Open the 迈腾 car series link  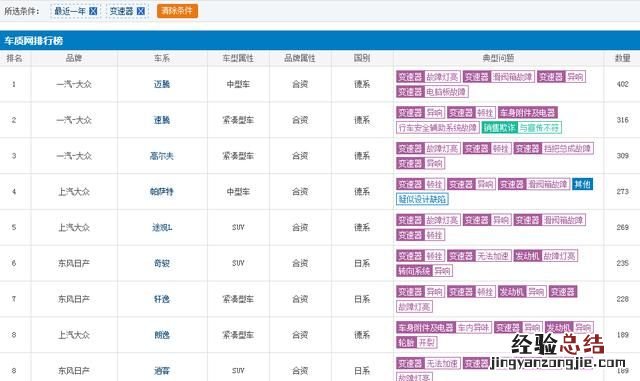tap(162, 84)
